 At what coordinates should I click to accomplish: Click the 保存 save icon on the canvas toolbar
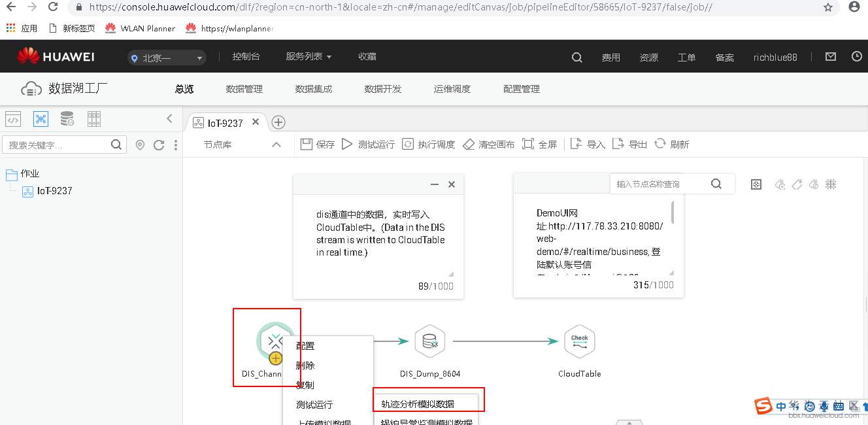307,144
